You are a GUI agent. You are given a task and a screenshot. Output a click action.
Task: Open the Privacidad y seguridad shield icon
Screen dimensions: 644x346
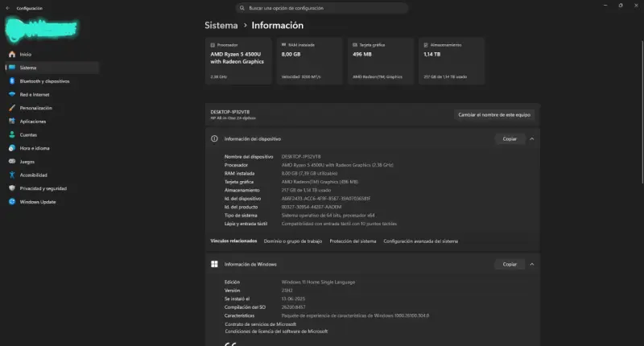click(x=12, y=188)
